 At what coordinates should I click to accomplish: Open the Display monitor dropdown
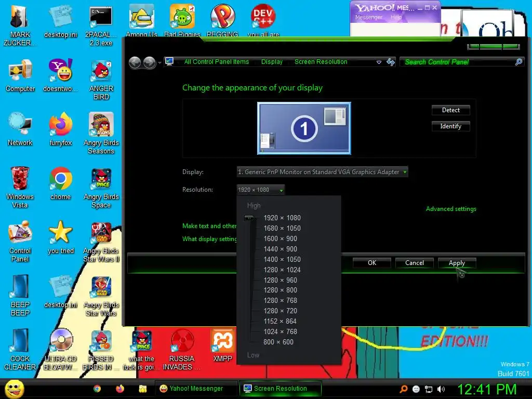click(x=322, y=172)
